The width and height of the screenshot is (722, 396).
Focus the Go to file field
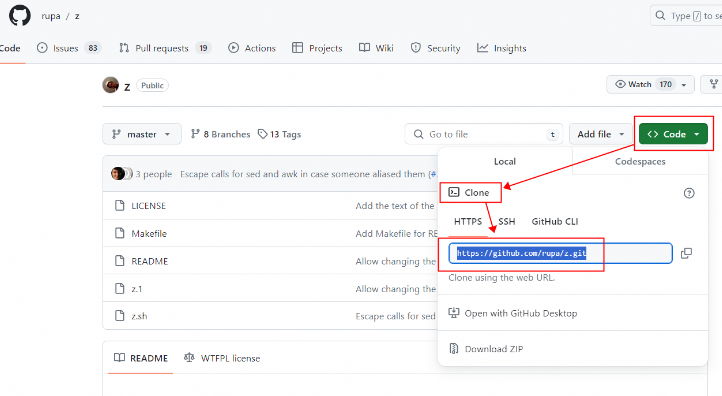pos(483,134)
